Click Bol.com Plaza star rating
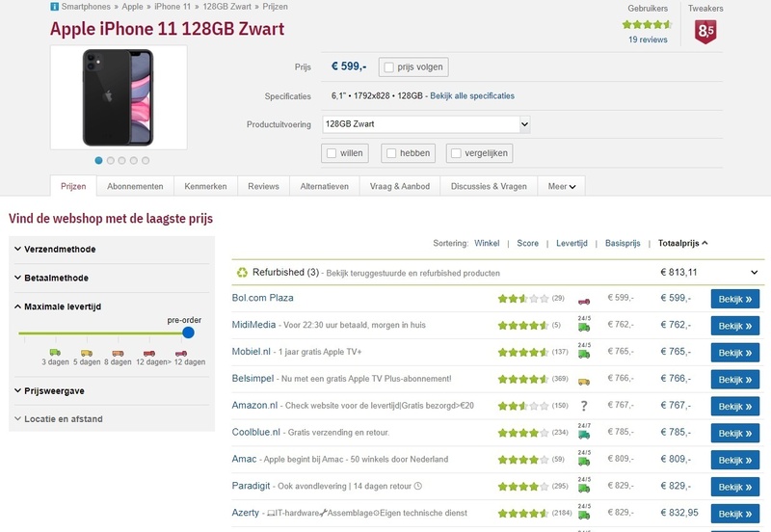 tap(523, 299)
